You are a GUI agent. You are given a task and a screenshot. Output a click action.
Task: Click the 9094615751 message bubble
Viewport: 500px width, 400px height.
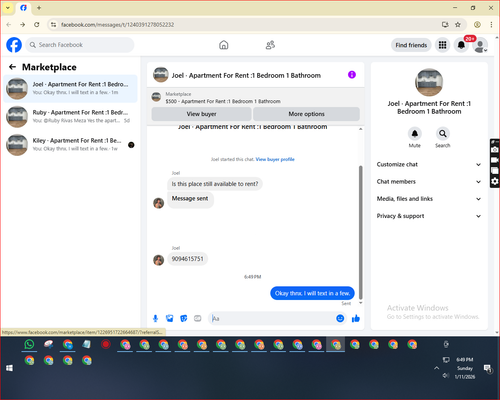(x=187, y=259)
